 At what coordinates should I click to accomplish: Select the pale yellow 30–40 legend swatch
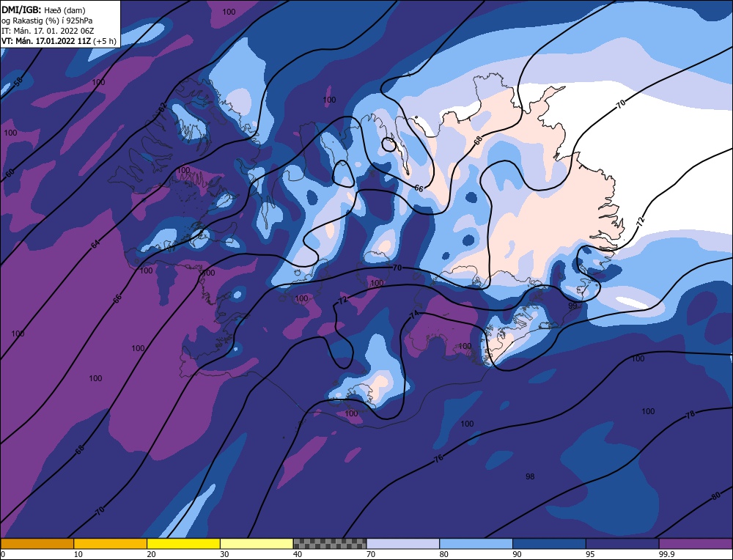(257, 543)
